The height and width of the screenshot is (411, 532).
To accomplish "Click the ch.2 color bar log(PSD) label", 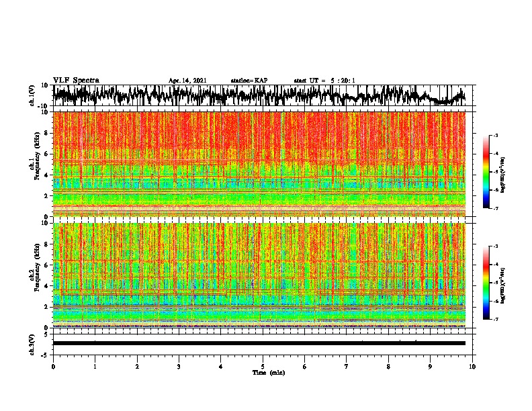I will tap(503, 285).
